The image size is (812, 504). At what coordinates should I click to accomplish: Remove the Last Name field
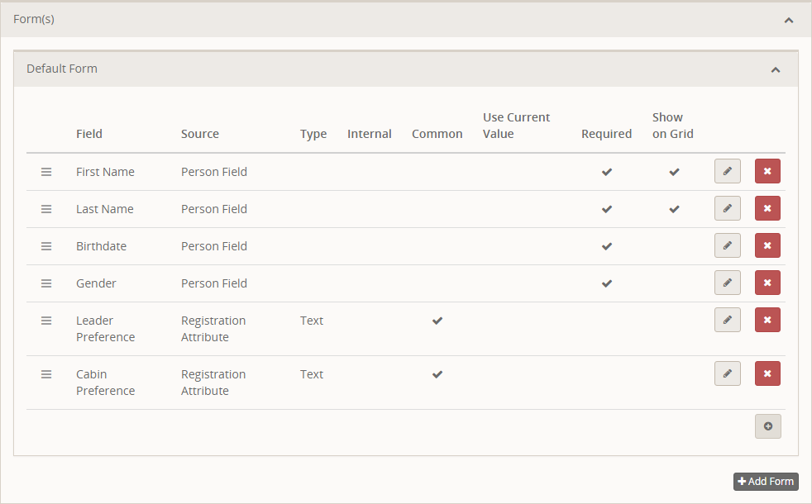tap(767, 208)
